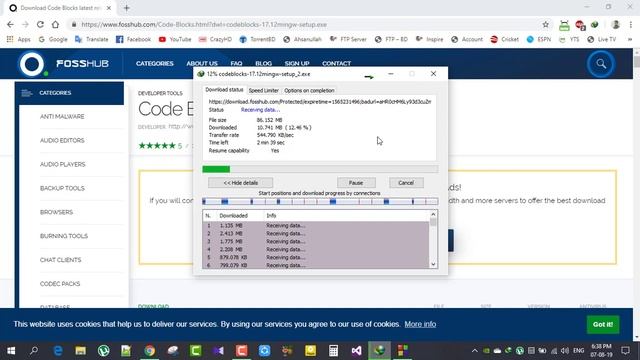Open Microsoft Edge from taskbar
Viewport: 640px width, 360px height.
[x=58, y=351]
